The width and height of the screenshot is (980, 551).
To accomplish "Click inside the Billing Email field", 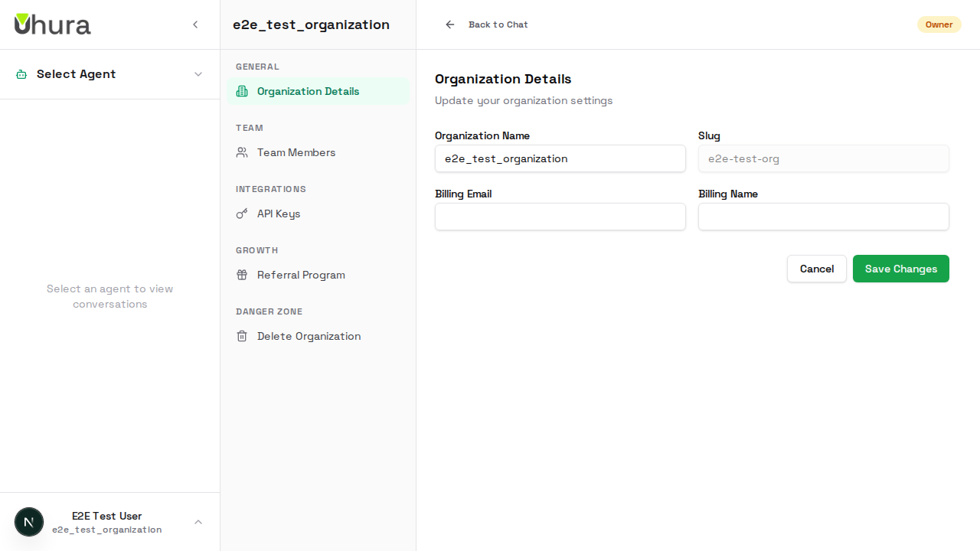I will point(560,217).
